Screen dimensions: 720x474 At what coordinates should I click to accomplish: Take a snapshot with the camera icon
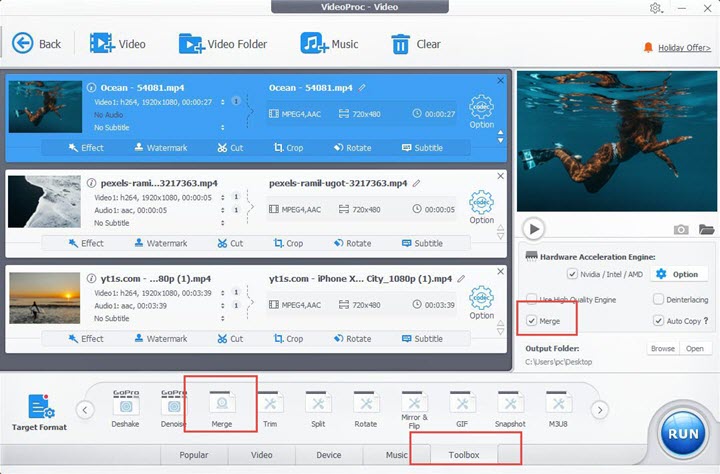pos(681,229)
